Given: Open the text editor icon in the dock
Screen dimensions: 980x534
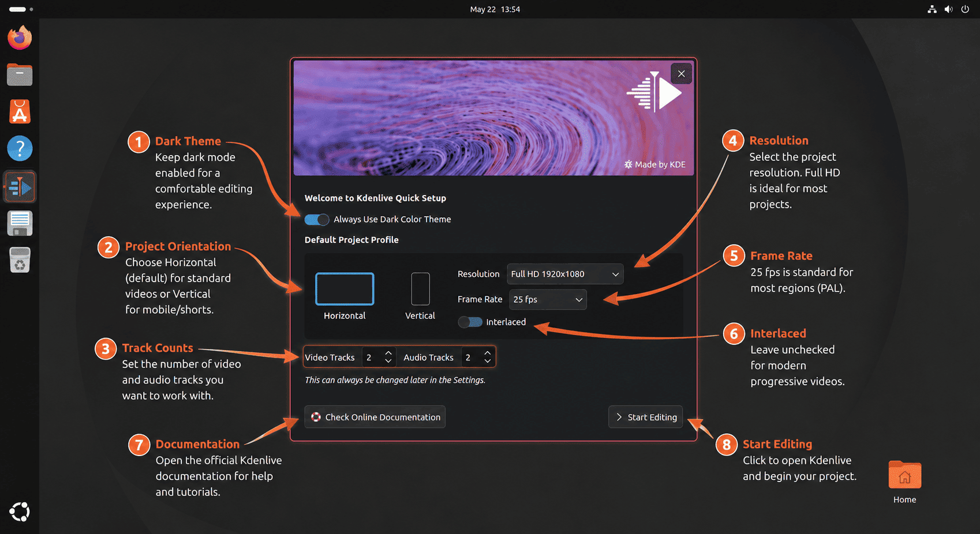Looking at the screenshot, I should click(x=20, y=223).
